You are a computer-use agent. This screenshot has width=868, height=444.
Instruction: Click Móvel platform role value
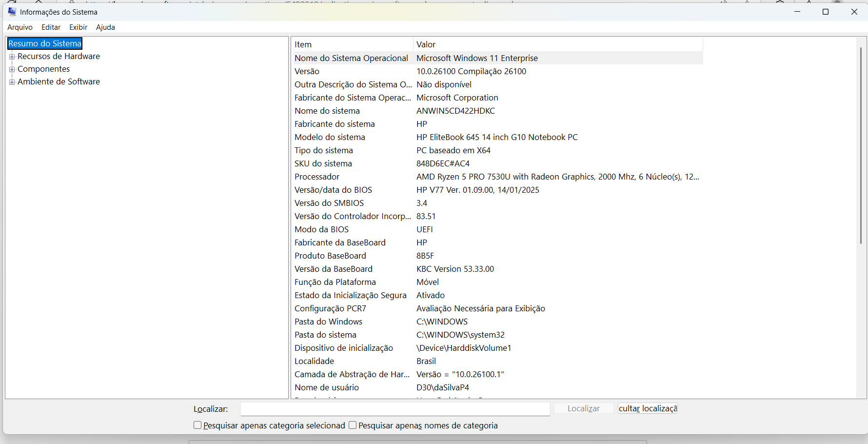pos(428,282)
